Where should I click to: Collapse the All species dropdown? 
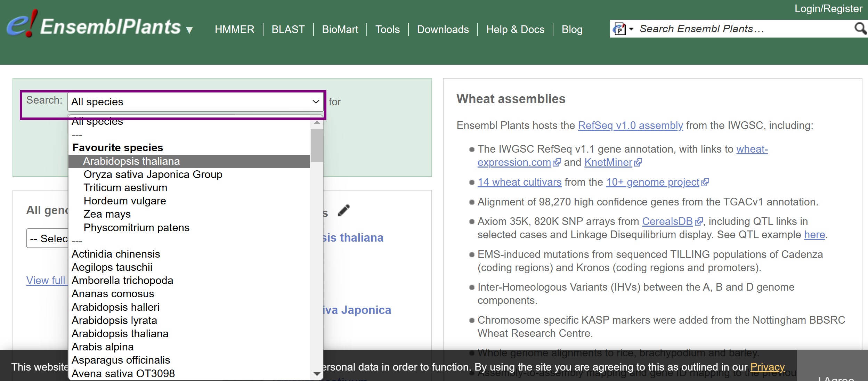point(196,102)
